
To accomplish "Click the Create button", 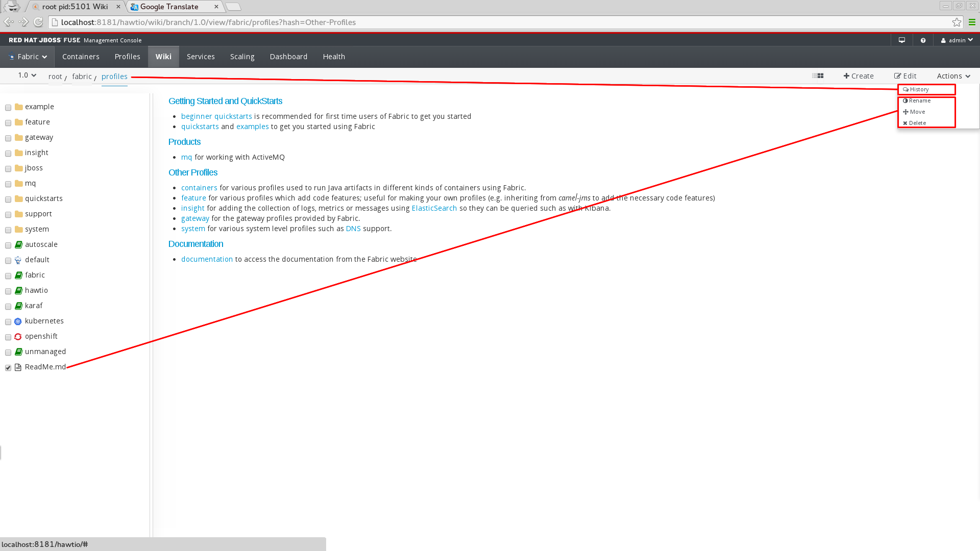I will pos(859,76).
